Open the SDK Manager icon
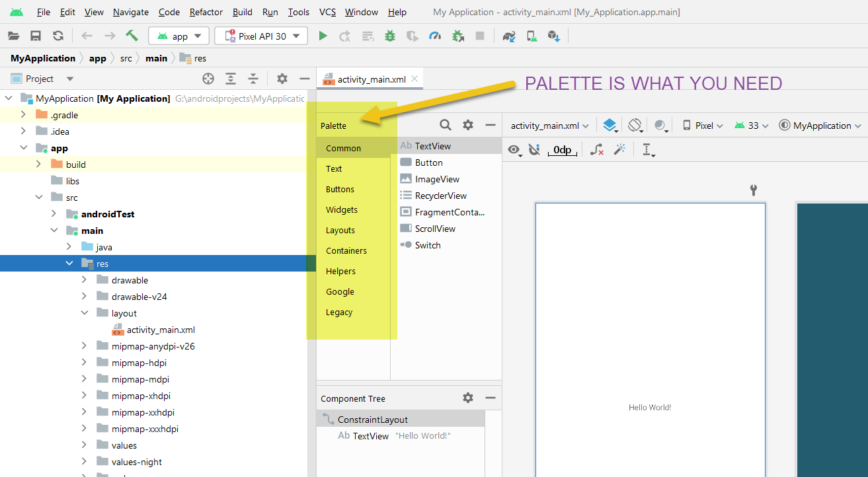This screenshot has width=868, height=477. [553, 36]
